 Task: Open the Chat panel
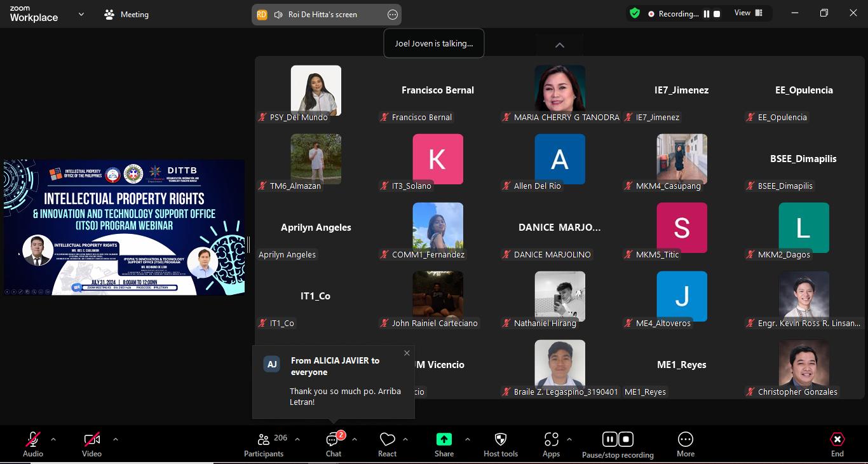point(334,444)
